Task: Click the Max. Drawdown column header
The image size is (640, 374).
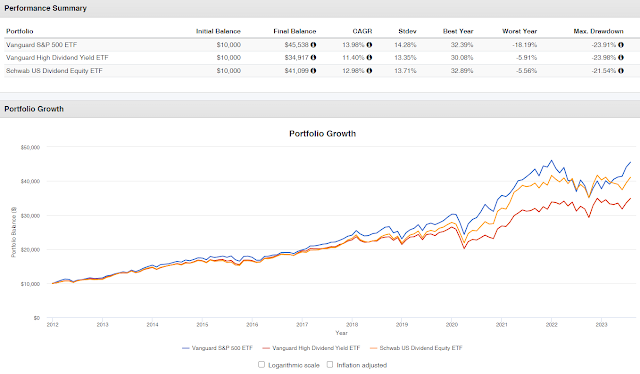Action: click(598, 31)
